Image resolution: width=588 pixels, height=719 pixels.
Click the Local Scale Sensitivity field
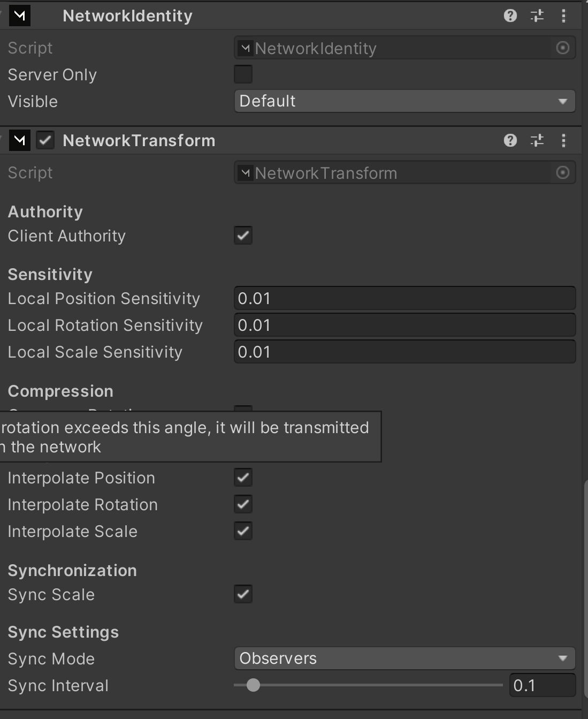coord(404,352)
